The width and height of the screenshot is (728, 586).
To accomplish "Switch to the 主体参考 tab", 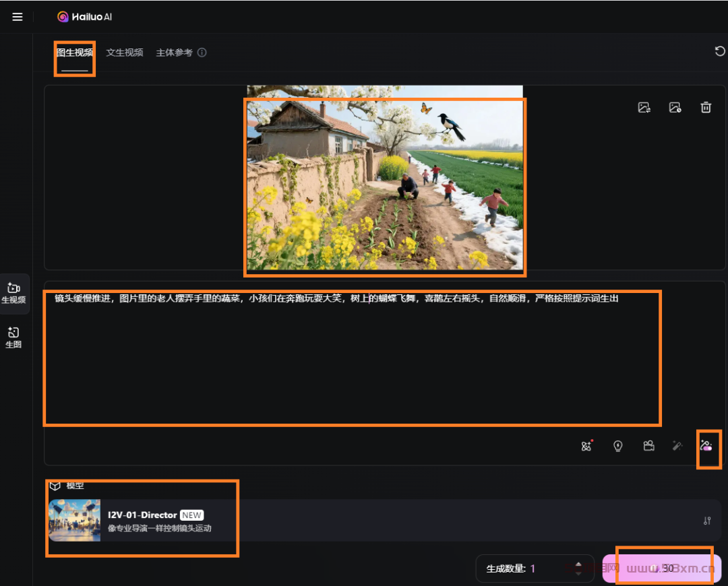I will pyautogui.click(x=174, y=53).
